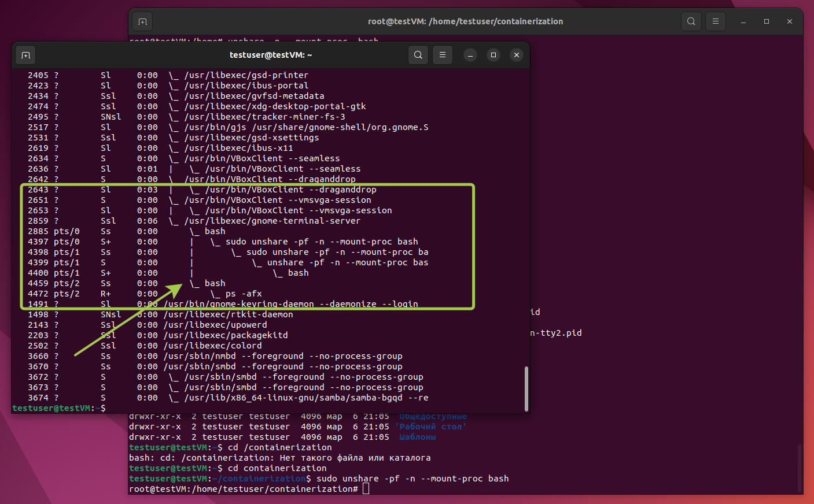
Task: Click 'Рабочий стол' directory name
Action: [x=431, y=427]
